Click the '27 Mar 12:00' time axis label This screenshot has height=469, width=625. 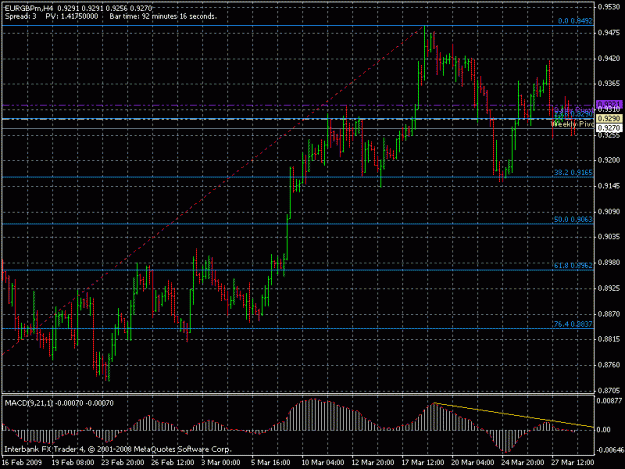tap(573, 462)
